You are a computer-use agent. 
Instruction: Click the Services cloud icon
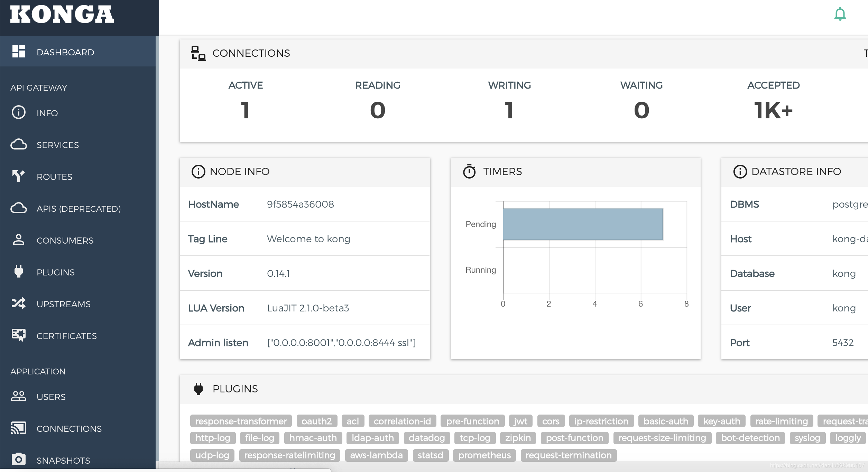19,144
